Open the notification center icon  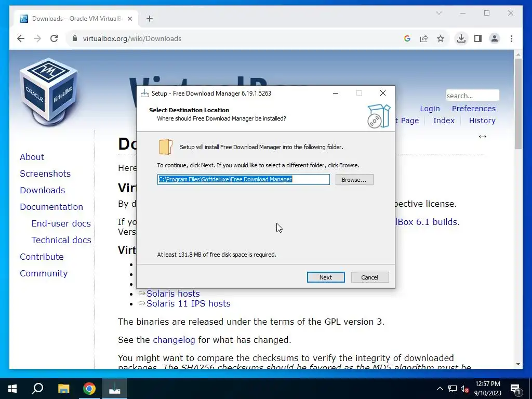(516, 389)
